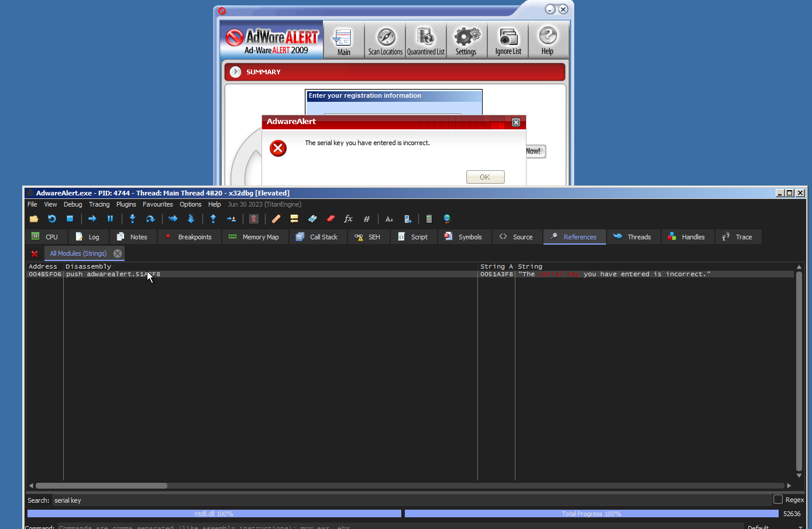Open the Options menu
The width and height of the screenshot is (812, 529).
(190, 204)
